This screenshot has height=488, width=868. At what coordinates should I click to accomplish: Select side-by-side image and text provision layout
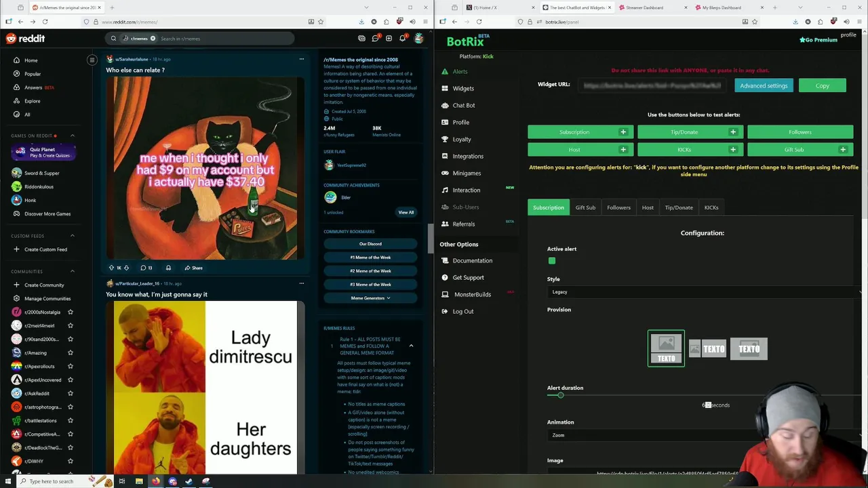click(707, 348)
